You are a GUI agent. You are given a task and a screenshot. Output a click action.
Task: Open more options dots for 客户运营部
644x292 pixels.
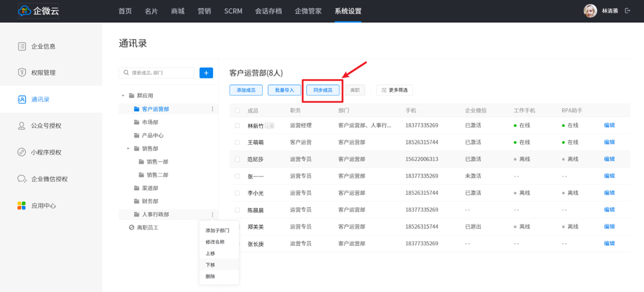point(213,109)
